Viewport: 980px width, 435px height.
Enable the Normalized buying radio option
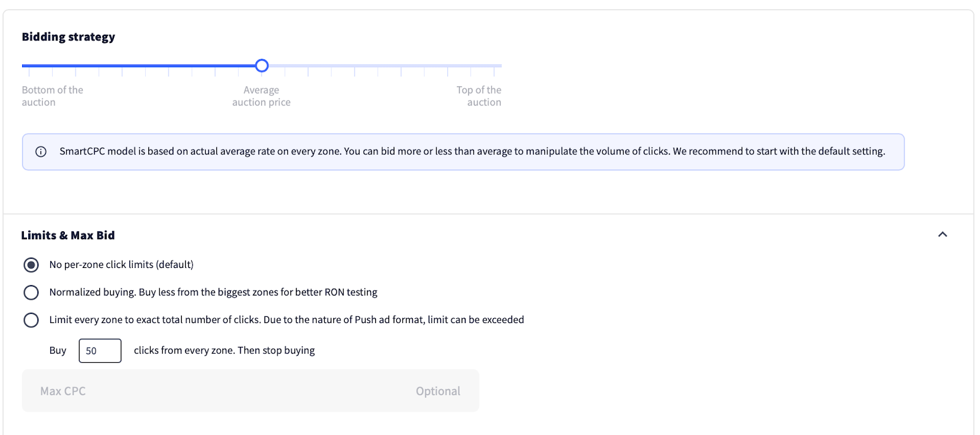click(31, 292)
